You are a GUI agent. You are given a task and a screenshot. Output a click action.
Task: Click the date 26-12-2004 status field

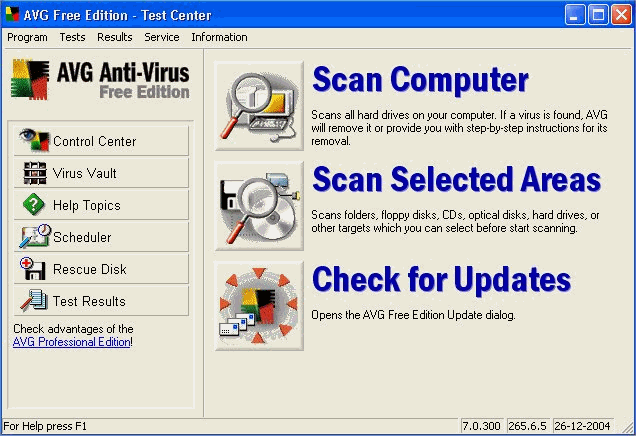tap(582, 426)
